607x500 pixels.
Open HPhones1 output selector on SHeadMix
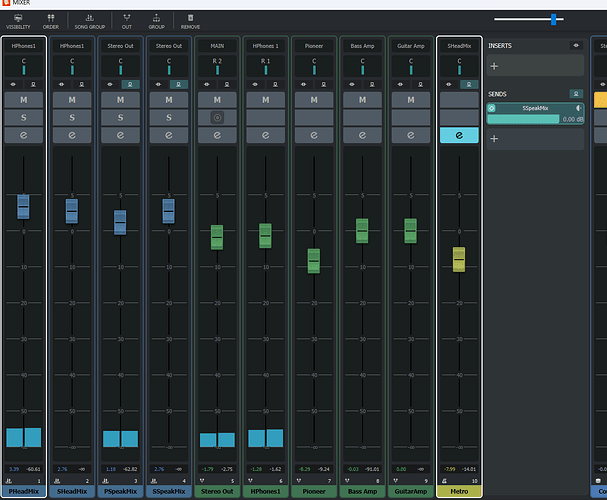click(x=72, y=46)
